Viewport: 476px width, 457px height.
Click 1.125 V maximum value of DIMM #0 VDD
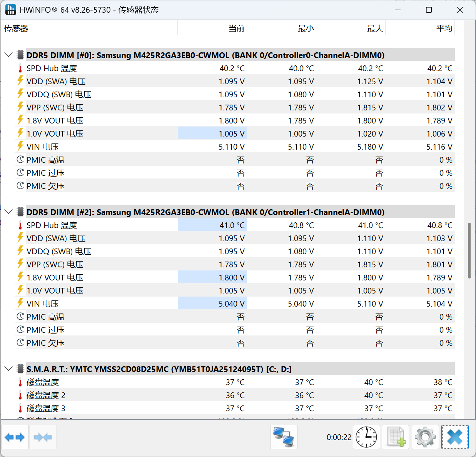[x=370, y=81]
